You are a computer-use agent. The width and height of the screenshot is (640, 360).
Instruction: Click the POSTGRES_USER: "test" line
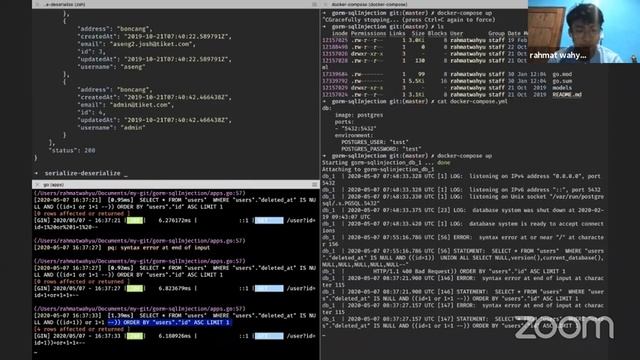point(376,142)
